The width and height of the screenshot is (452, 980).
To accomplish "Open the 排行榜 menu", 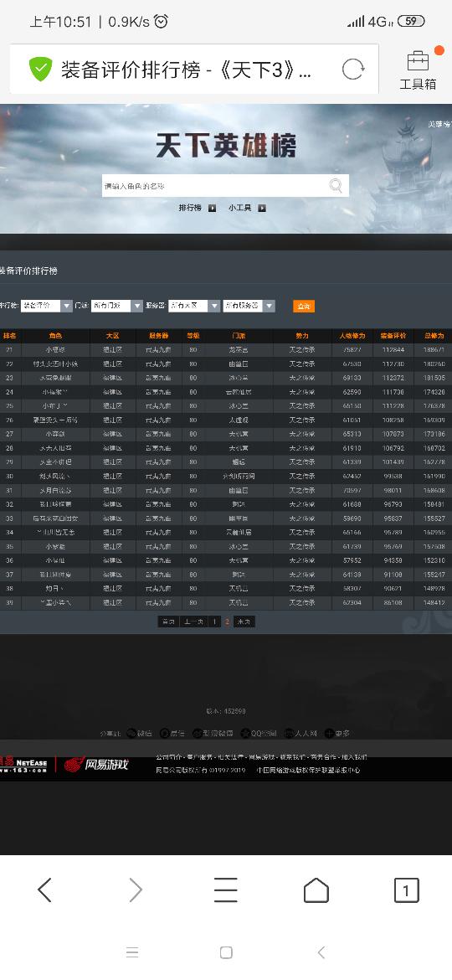I will tap(190, 208).
